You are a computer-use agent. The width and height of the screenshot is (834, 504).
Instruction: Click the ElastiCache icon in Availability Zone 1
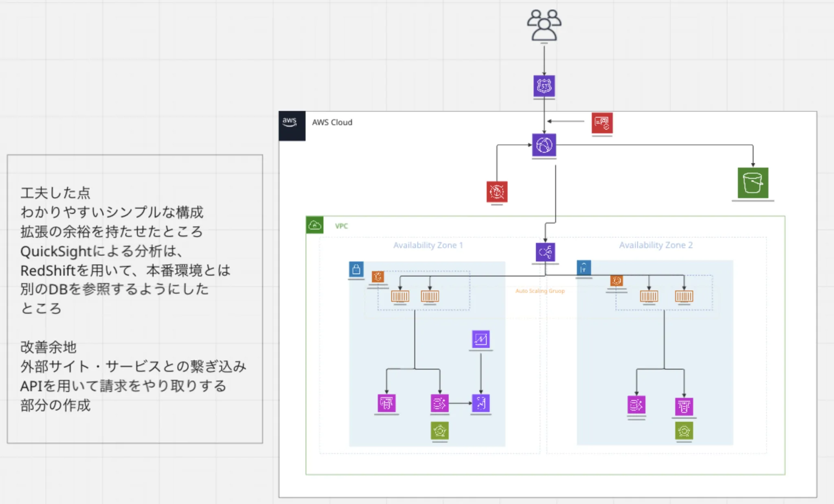[386, 403]
